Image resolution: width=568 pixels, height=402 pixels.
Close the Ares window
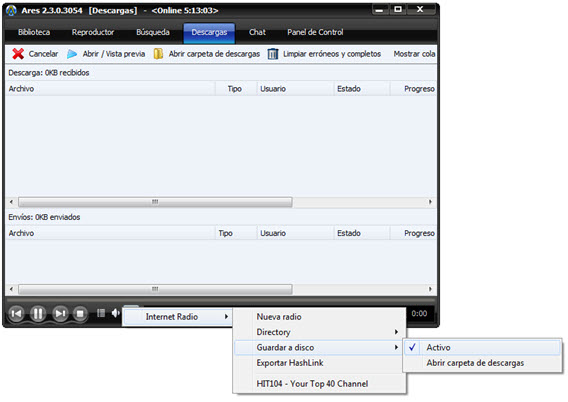click(420, 9)
